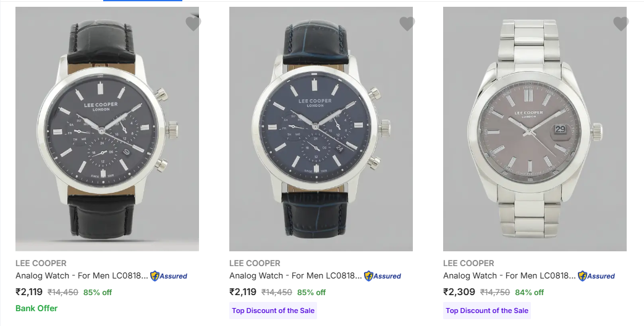This screenshot has width=644, height=326.
Task: Tap the heart icon on the blue dial watch
Action: pyautogui.click(x=407, y=24)
